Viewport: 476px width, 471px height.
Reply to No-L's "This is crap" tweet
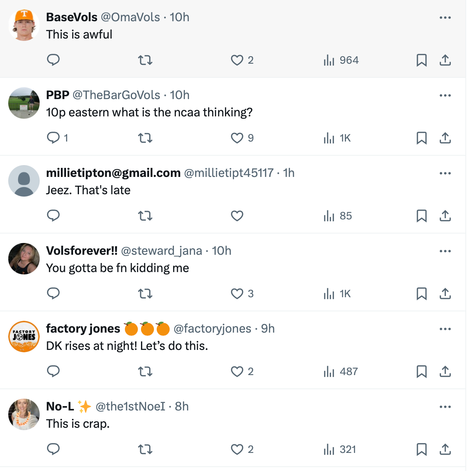coord(53,449)
